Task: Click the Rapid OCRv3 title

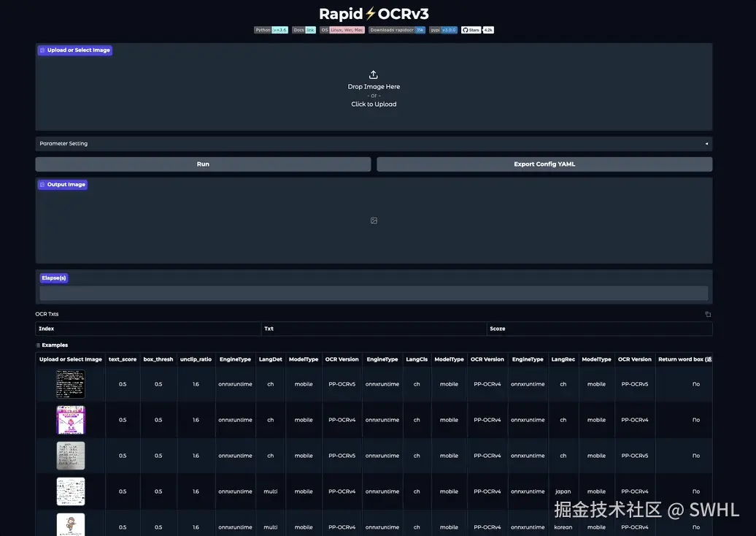Action: (x=374, y=13)
